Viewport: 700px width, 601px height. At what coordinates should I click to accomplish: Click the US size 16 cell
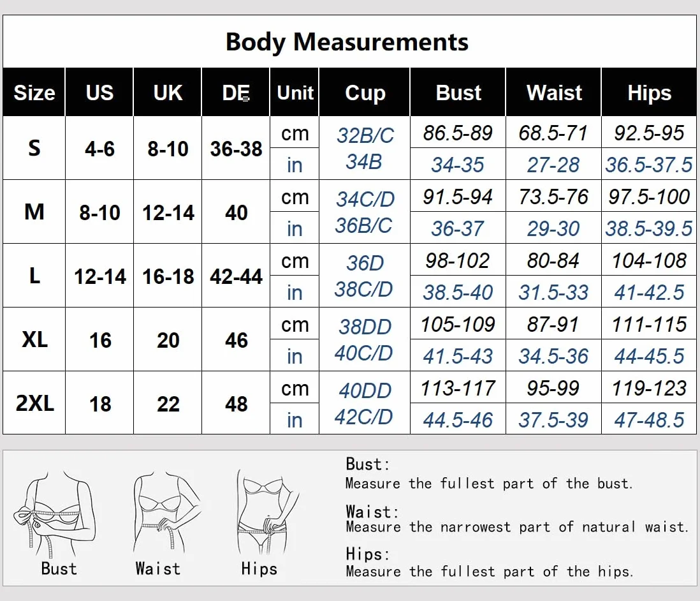pos(100,340)
